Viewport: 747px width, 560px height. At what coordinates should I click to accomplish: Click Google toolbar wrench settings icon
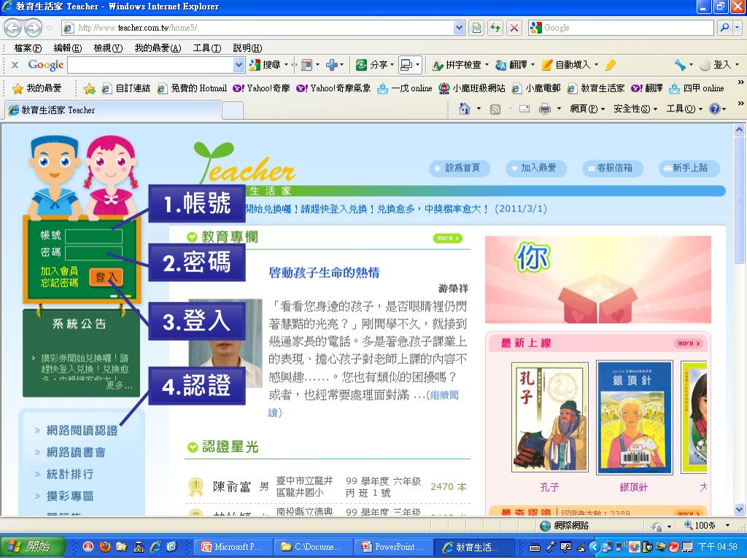pos(680,65)
